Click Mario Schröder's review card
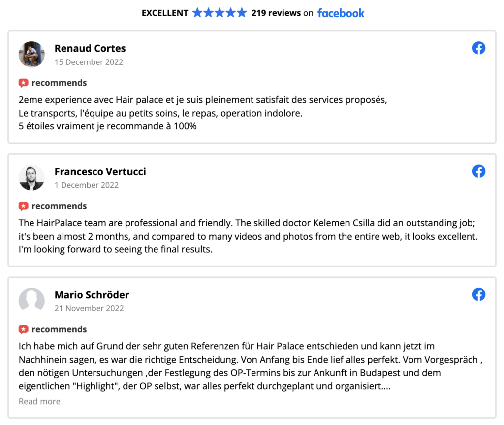The width and height of the screenshot is (504, 425). click(x=252, y=344)
